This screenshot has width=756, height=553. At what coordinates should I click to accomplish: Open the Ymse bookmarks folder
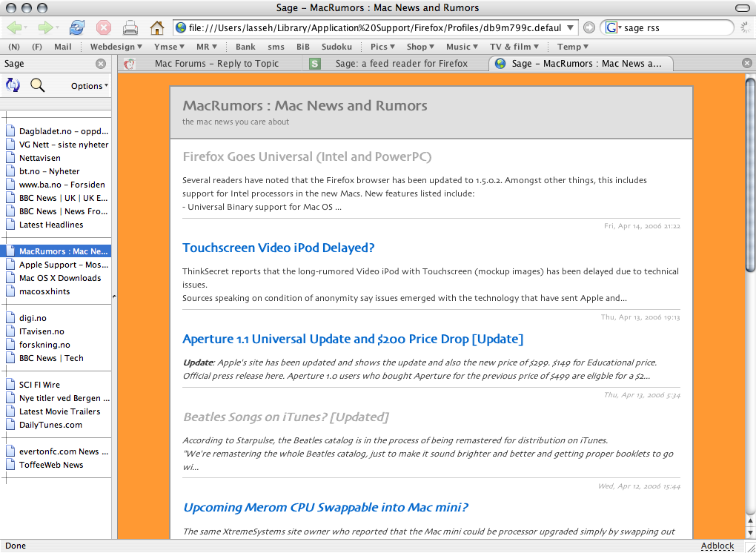pos(169,47)
